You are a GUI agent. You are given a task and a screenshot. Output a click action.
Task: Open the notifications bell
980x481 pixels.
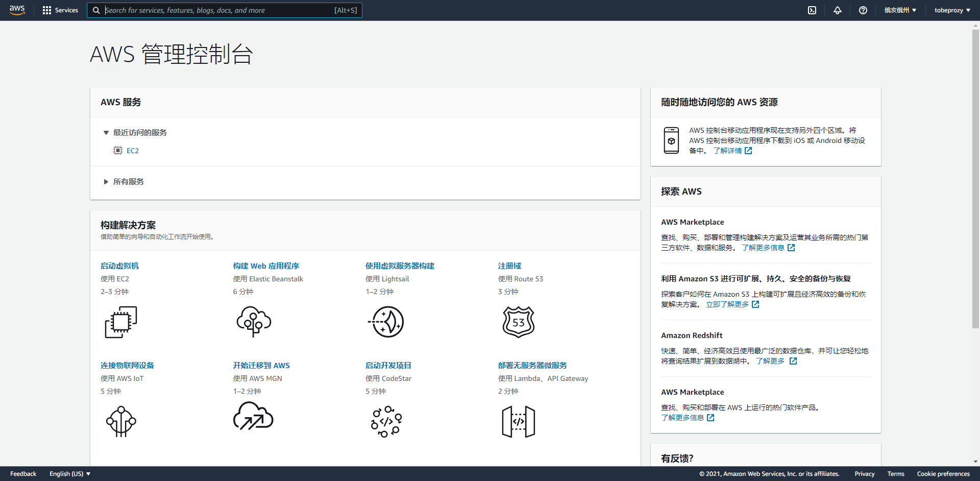coord(838,10)
